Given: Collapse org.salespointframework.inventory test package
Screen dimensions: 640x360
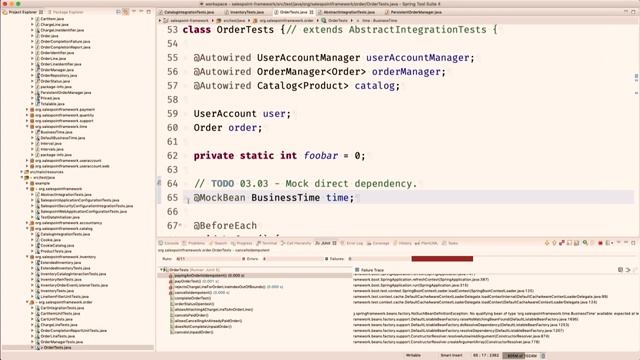Looking at the screenshot, I should click(27, 257).
